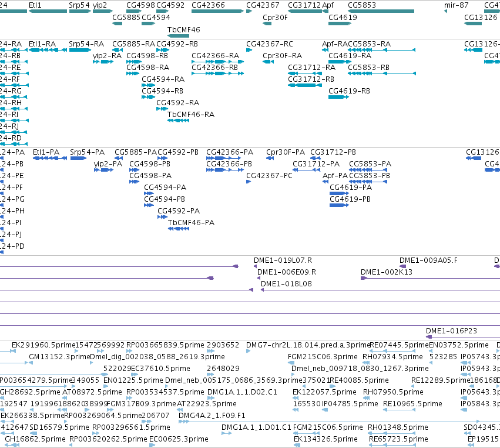The width and height of the screenshot is (500, 448).
Task: Select the CG4592-RA transcript label
Action: coord(177,103)
